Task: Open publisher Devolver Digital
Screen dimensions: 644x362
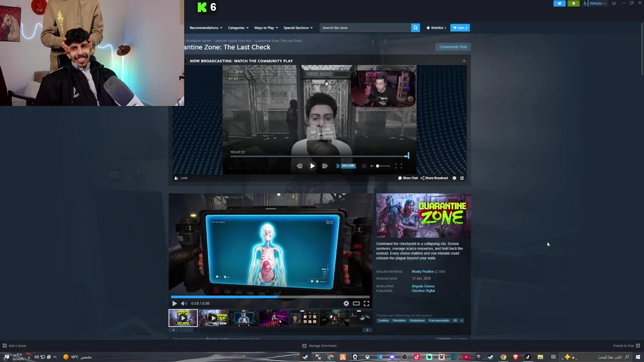Action: click(x=423, y=291)
